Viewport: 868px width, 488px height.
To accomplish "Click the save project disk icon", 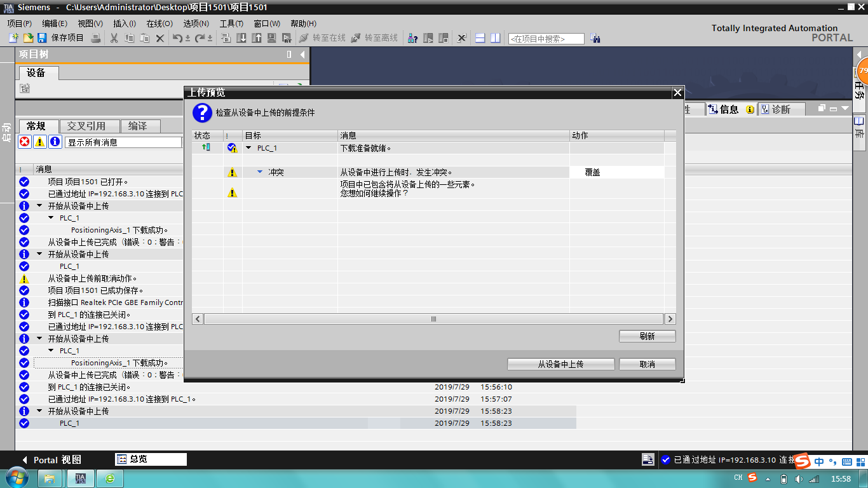I will (43, 38).
